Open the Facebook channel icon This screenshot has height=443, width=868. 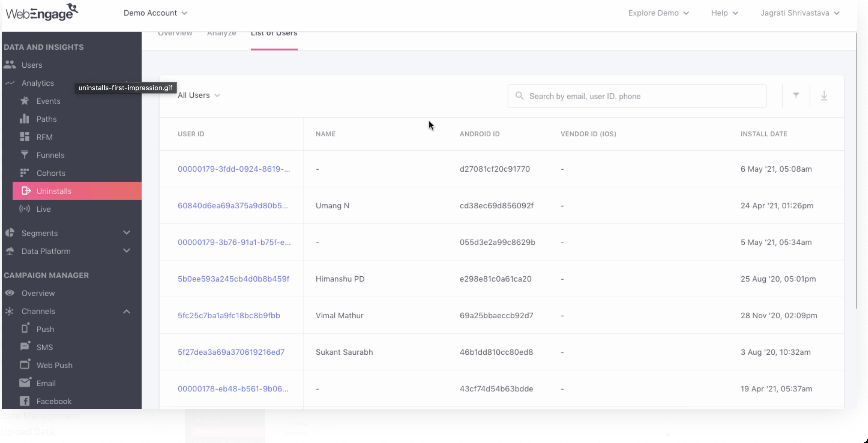24,401
